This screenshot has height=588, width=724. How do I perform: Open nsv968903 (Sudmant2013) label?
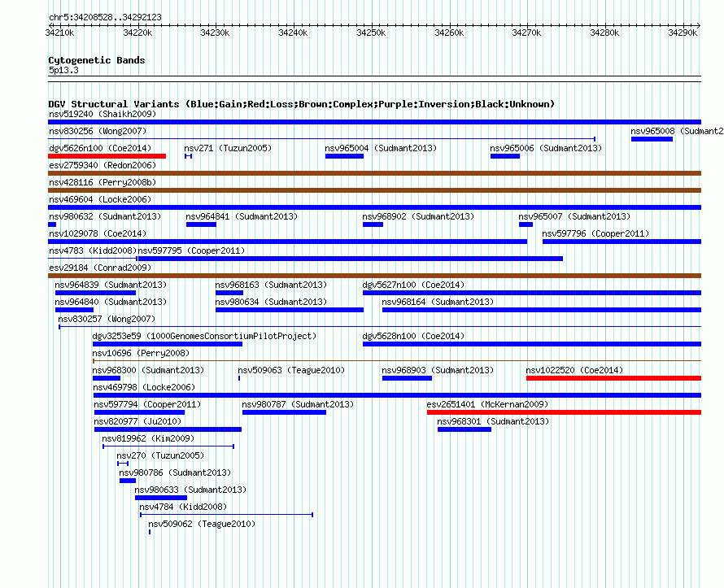click(438, 370)
